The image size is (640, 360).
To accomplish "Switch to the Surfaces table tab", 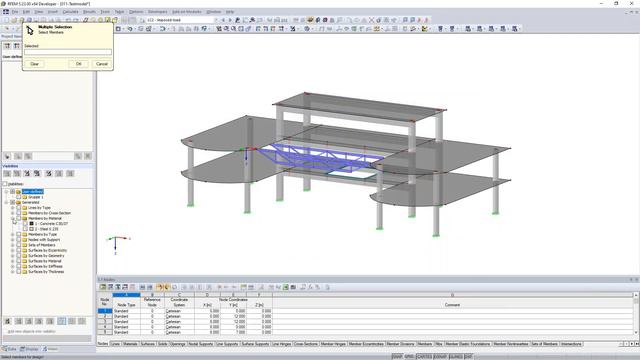I will tap(148, 344).
